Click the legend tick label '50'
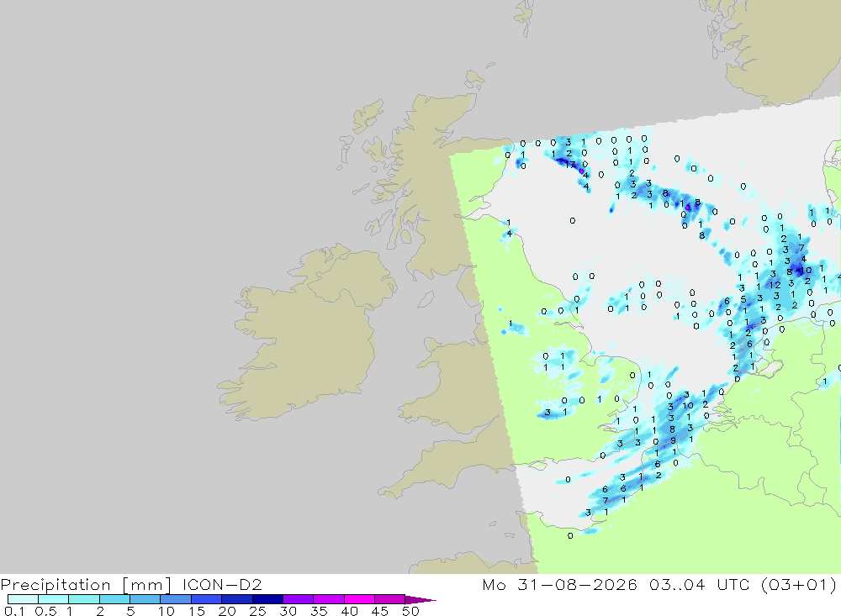 click(x=410, y=611)
